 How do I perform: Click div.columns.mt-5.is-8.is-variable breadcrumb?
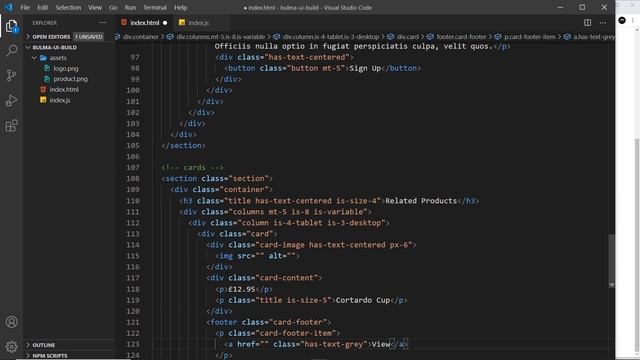(x=221, y=37)
